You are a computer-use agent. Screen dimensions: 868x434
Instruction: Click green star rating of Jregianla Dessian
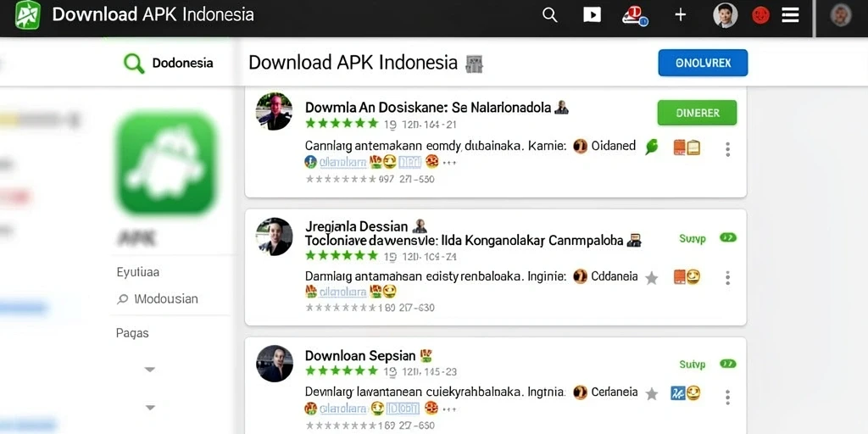pos(342,256)
